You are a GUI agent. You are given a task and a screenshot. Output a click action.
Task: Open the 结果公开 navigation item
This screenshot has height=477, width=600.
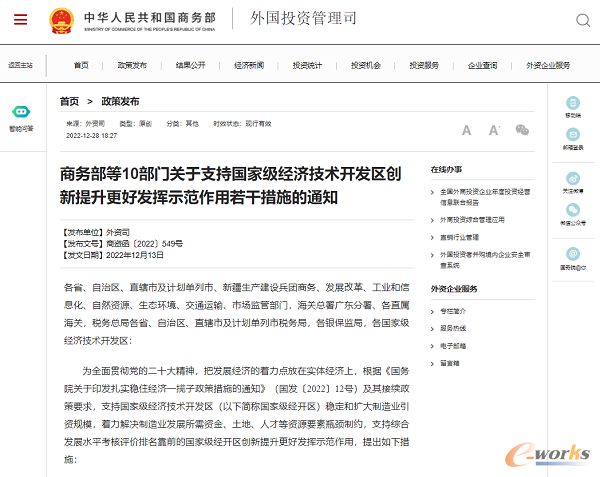[x=191, y=65]
